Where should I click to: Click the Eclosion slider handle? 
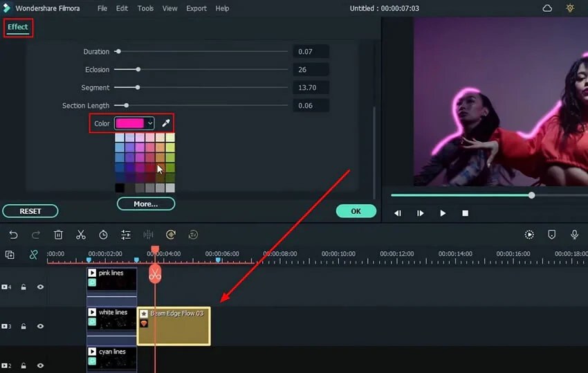pos(138,69)
